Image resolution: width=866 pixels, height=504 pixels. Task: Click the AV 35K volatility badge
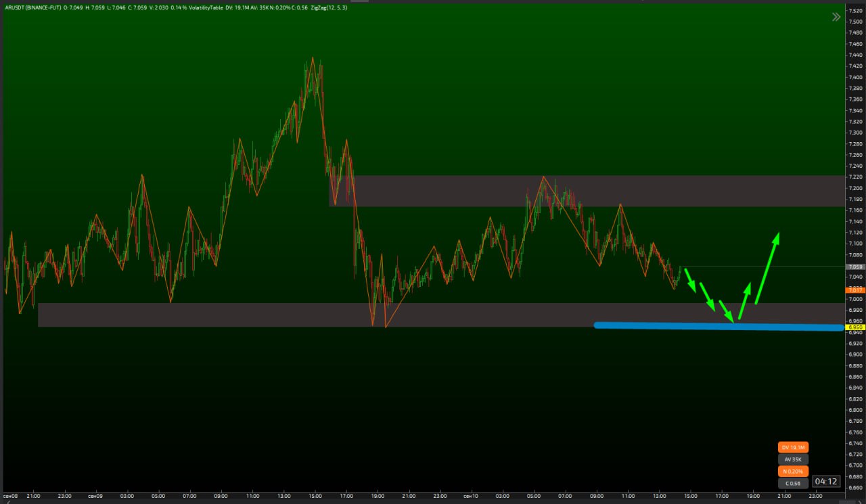pos(793,459)
